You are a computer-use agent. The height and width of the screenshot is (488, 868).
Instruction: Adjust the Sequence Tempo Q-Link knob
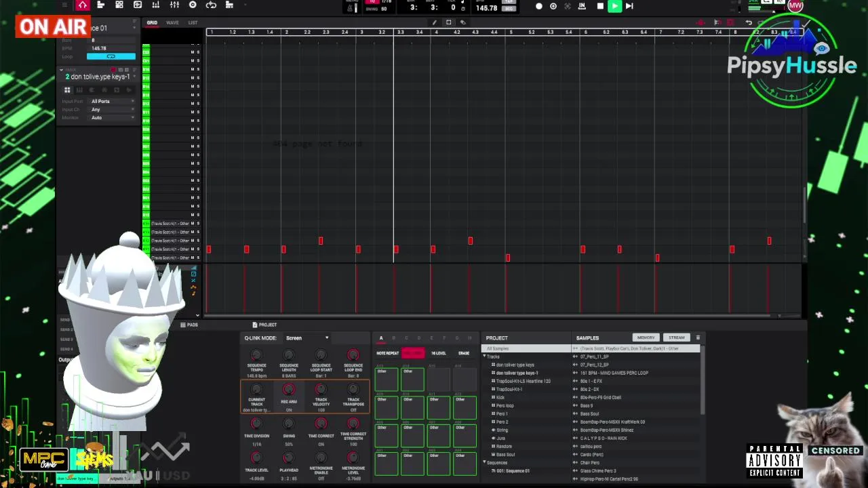pos(256,355)
